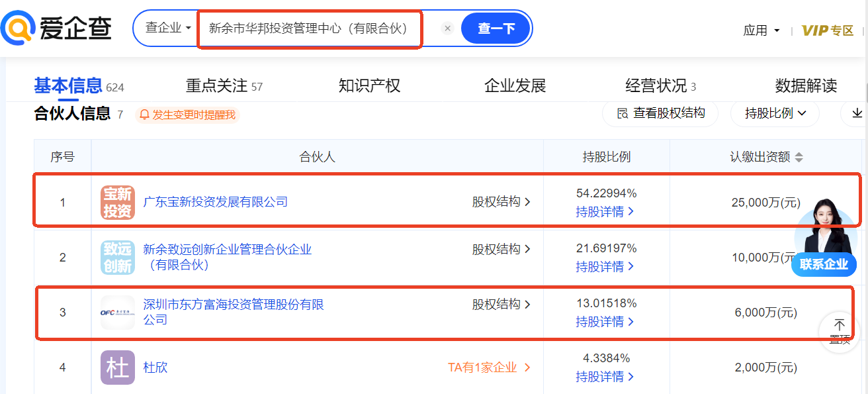
Task: Click the 杜 avatar icon
Action: [x=118, y=367]
